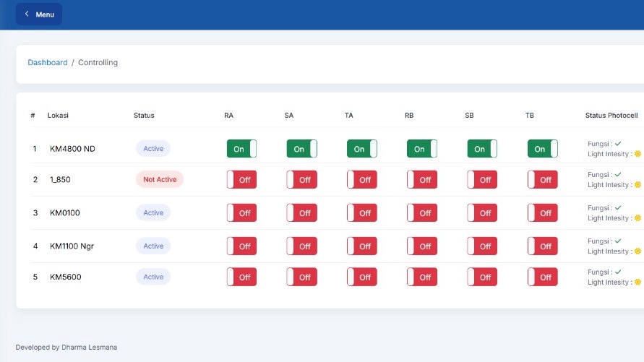Toggle TB switch for KM5600
This screenshot has height=362, width=644.
[542, 277]
